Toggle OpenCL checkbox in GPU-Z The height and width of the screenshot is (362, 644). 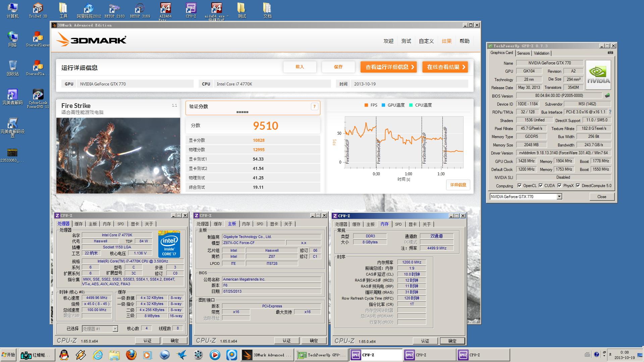pyautogui.click(x=520, y=185)
